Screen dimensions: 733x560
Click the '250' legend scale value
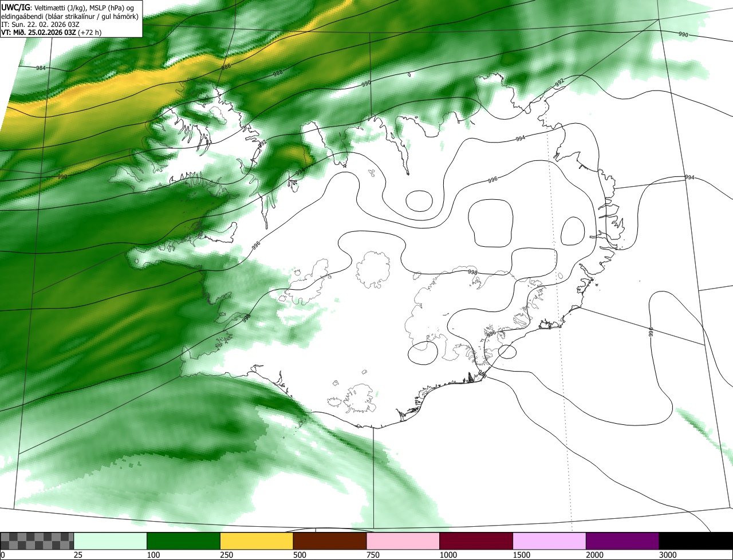(227, 555)
